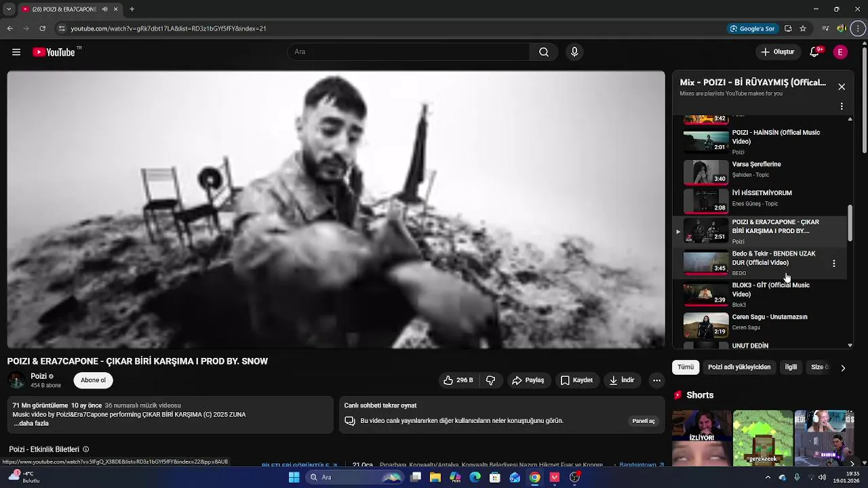The width and height of the screenshot is (868, 488).
Task: Click the search magnifier button
Action: (544, 52)
